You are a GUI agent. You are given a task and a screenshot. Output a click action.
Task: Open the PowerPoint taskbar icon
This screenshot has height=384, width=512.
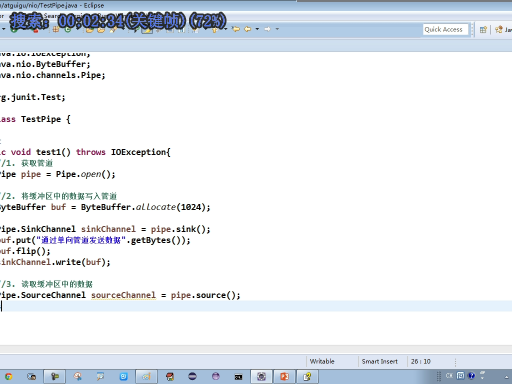pos(284,377)
